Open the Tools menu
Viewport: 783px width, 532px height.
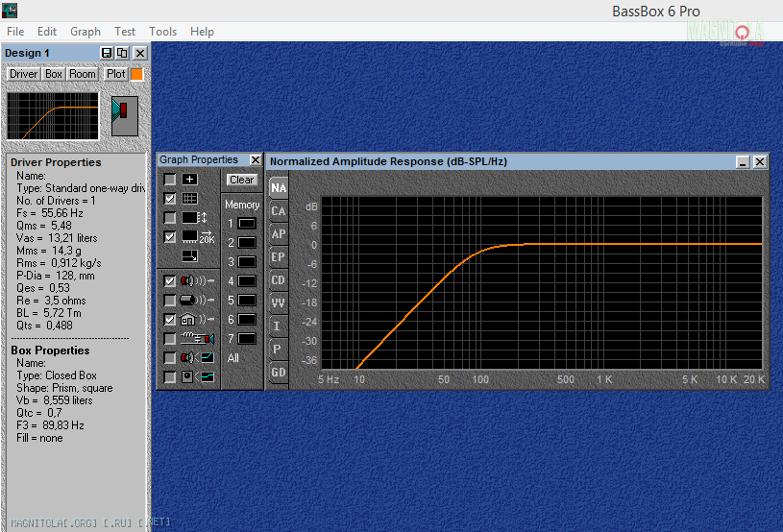tap(162, 32)
